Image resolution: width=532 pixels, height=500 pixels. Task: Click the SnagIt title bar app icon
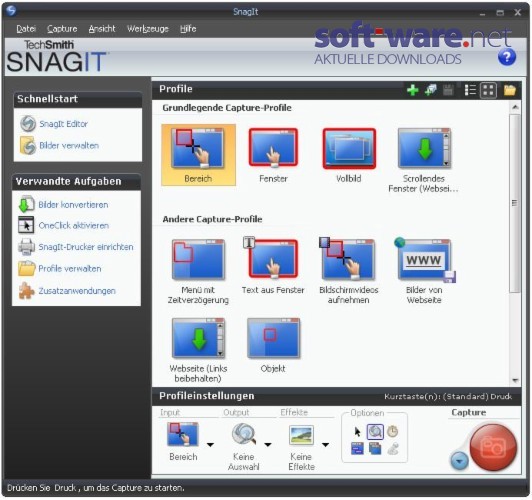tap(11, 11)
